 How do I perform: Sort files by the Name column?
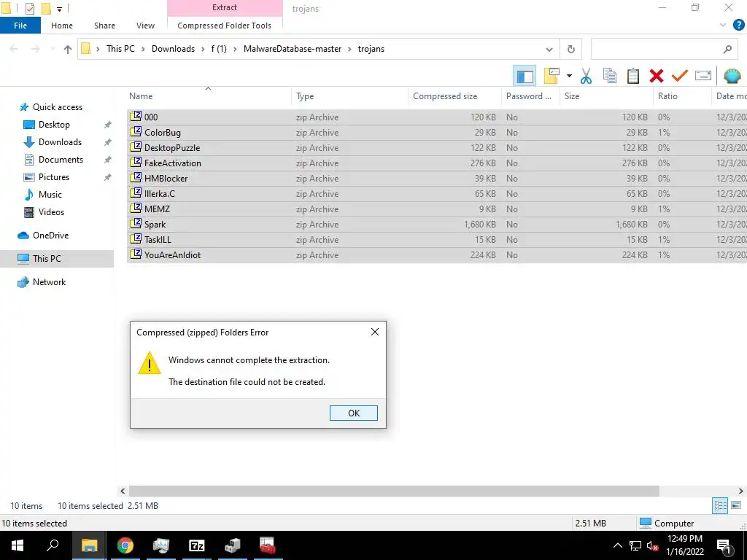point(208,96)
